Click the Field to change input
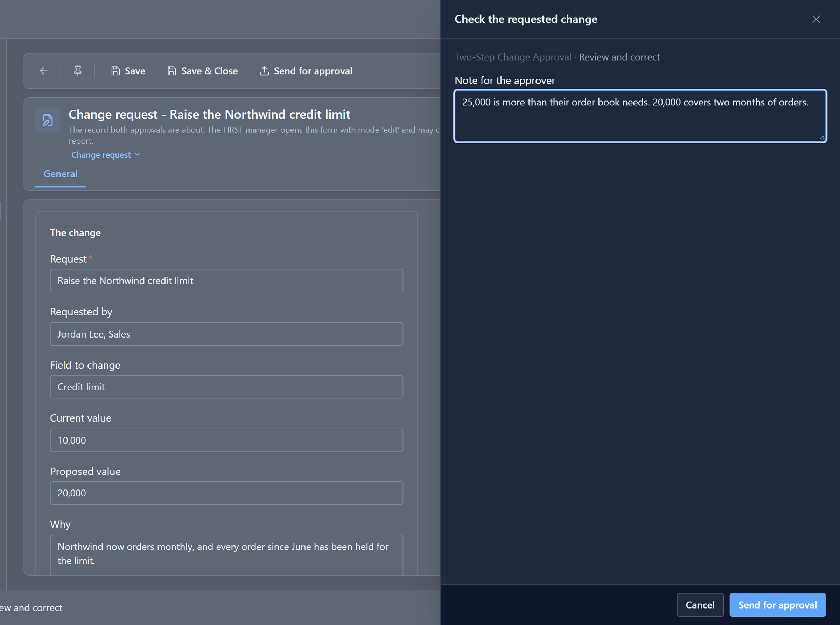840x625 pixels. tap(226, 387)
